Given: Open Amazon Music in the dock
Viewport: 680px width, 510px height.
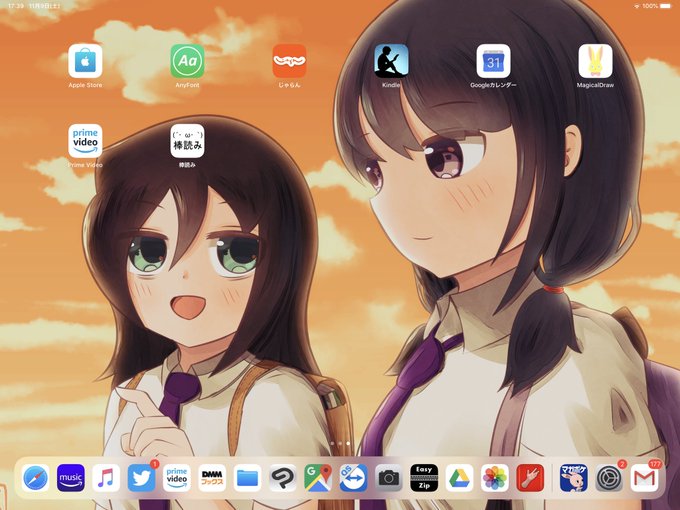Looking at the screenshot, I should (71, 478).
